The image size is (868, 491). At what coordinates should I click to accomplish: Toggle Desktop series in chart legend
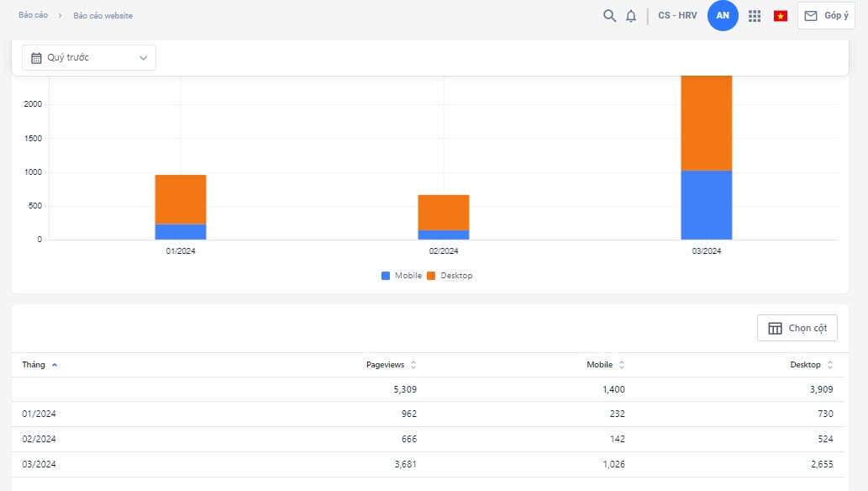(x=450, y=276)
